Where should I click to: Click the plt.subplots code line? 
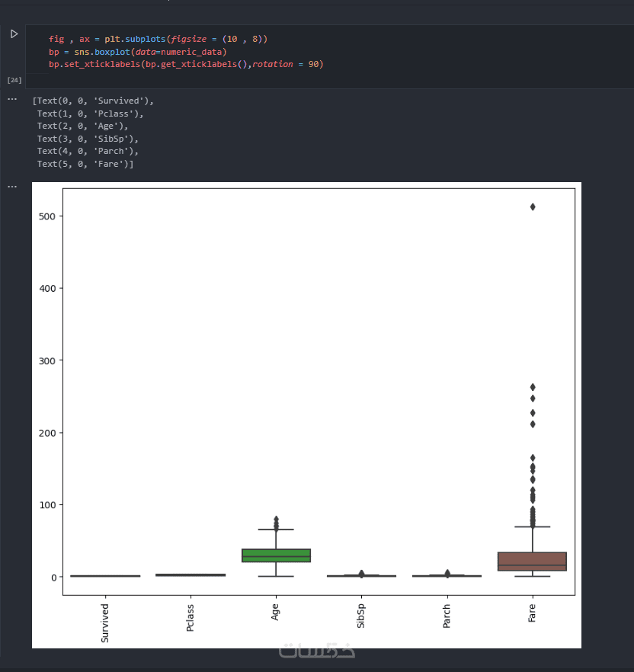[158, 39]
